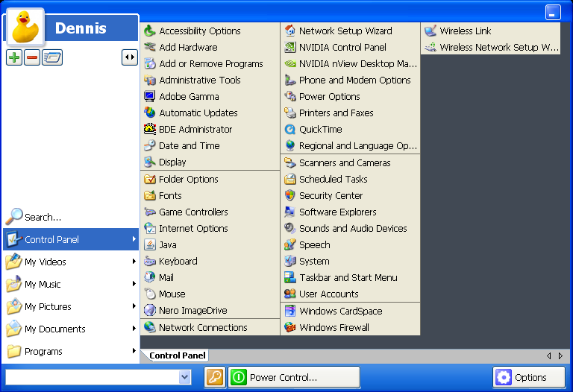Select Phone and Modem Options entry
The image size is (573, 392).
[351, 80]
